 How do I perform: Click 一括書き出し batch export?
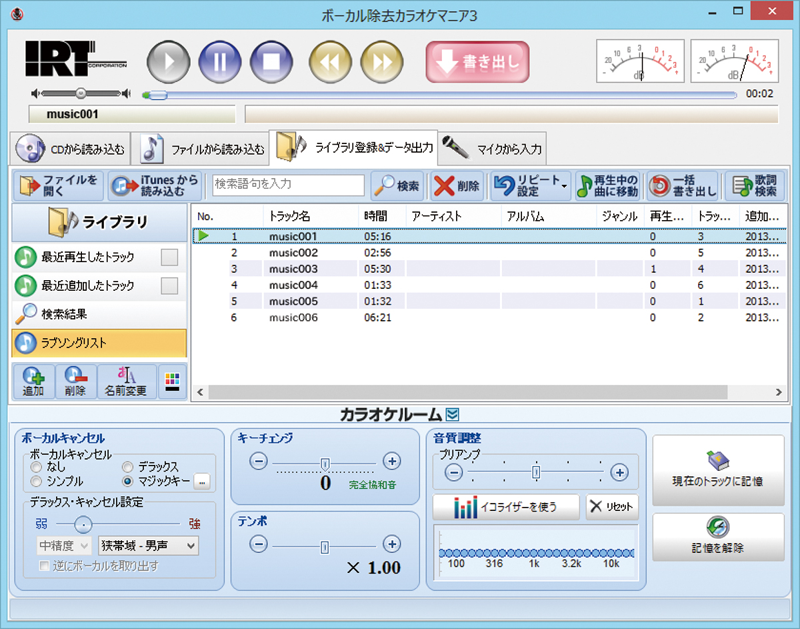coord(682,186)
